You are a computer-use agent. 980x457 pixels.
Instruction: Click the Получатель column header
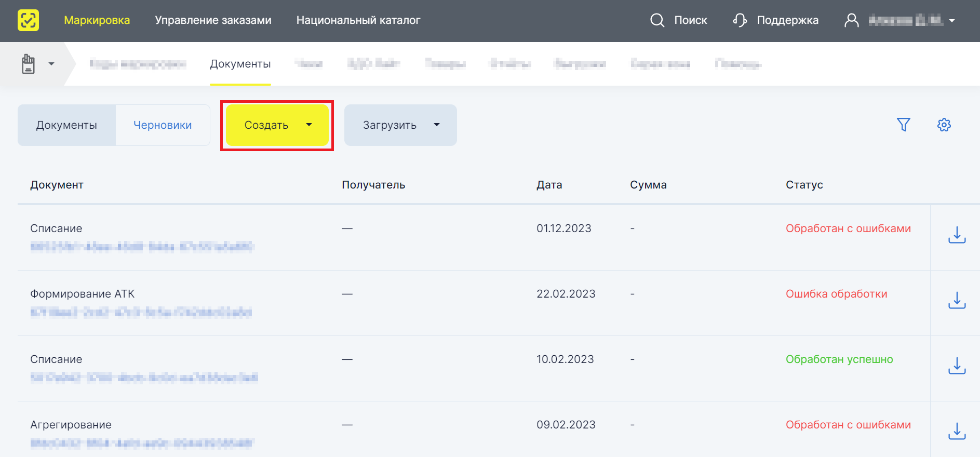(373, 185)
